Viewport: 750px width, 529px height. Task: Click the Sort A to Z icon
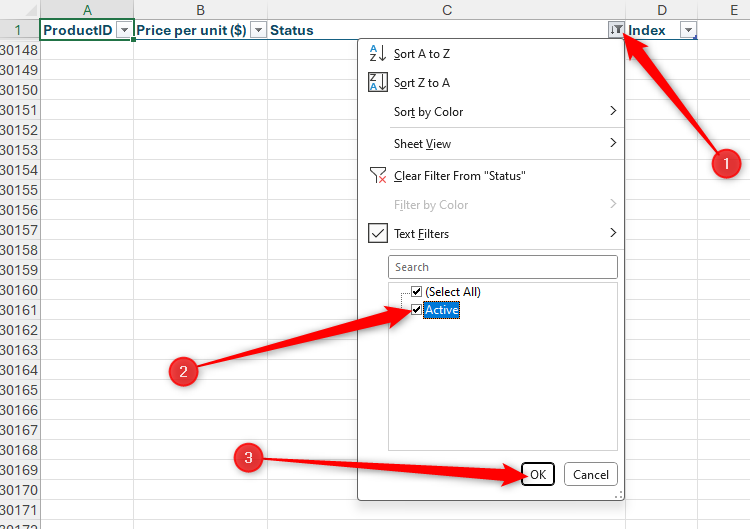[x=378, y=54]
